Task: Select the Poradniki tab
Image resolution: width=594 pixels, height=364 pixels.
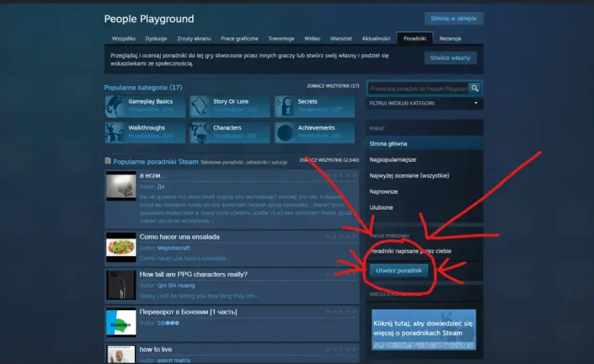Action: click(415, 38)
